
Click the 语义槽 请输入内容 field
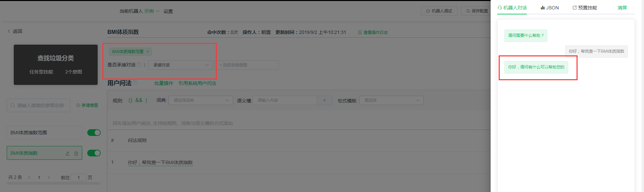[285, 100]
